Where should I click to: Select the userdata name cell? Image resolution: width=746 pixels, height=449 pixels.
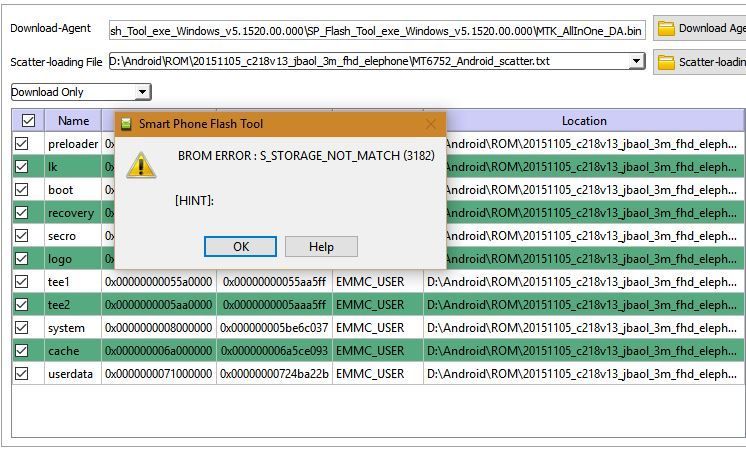tap(73, 373)
